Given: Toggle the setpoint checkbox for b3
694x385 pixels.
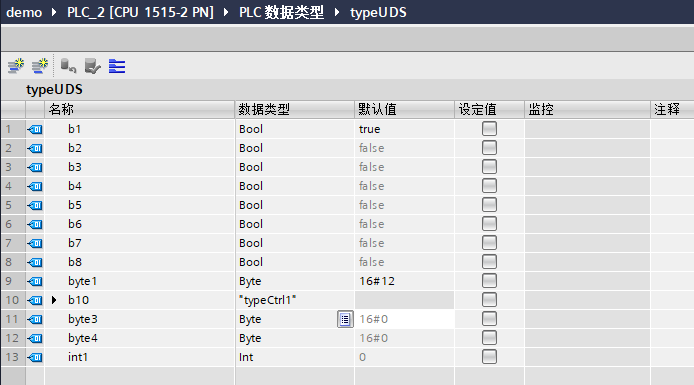Looking at the screenshot, I should tap(489, 167).
